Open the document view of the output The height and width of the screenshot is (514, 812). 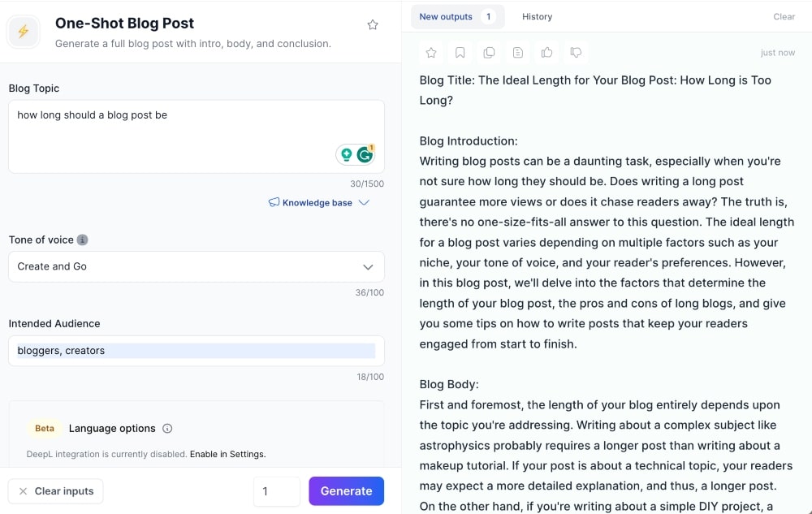pos(518,52)
